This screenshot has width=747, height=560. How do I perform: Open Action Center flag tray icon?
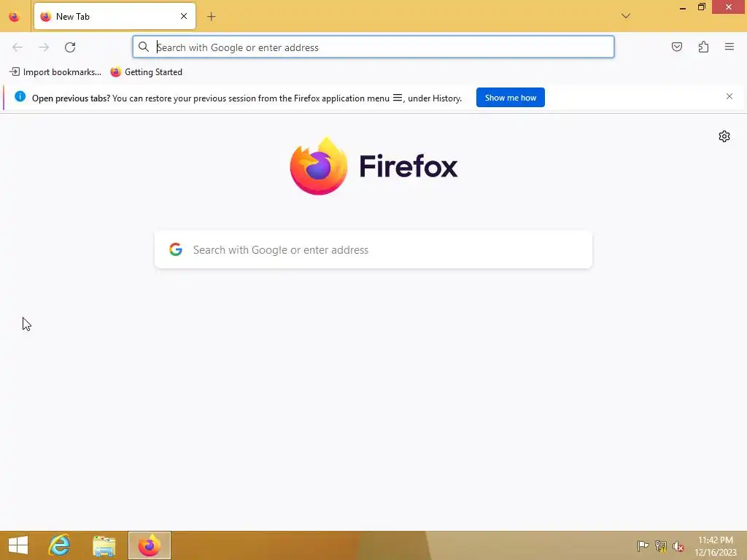(x=643, y=545)
